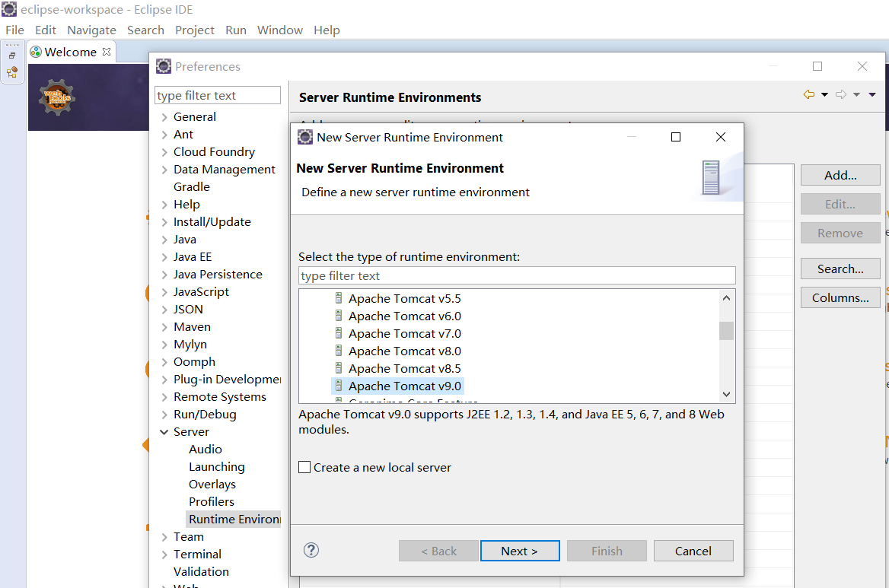Click the Add... button
Image resolution: width=889 pixels, height=588 pixels.
(x=840, y=175)
